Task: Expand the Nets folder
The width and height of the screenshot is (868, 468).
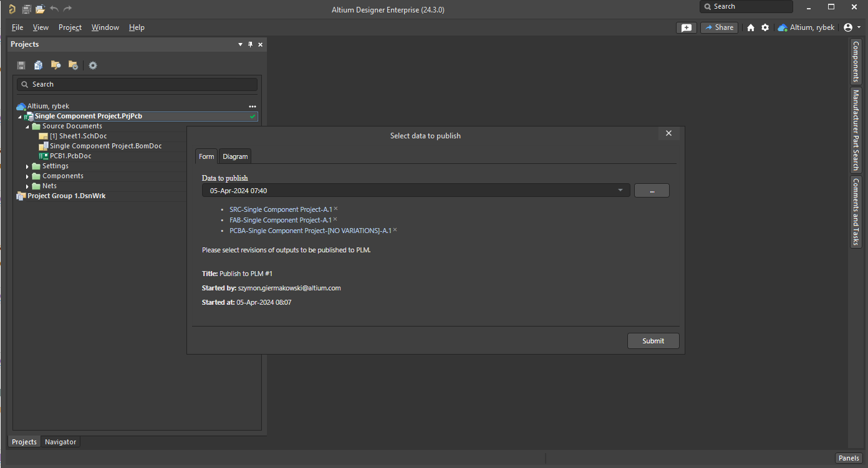Action: pyautogui.click(x=27, y=186)
